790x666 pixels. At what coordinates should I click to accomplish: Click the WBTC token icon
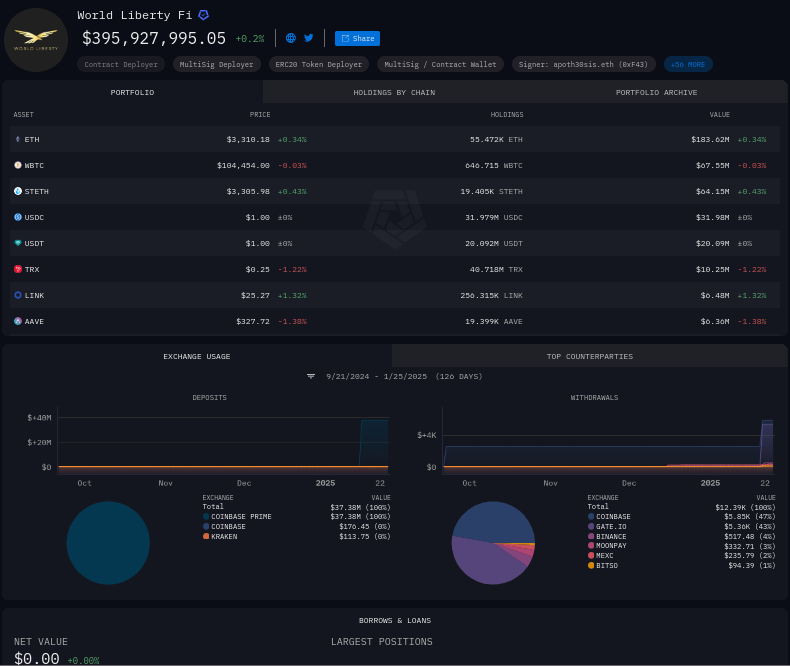[18, 165]
